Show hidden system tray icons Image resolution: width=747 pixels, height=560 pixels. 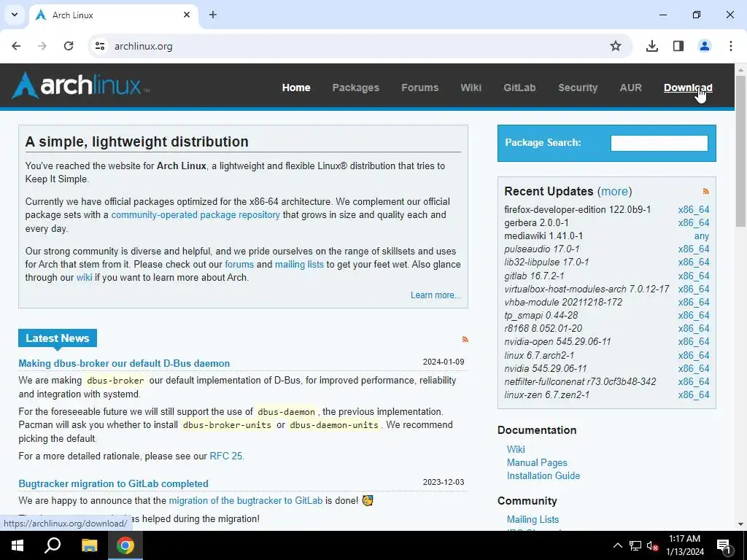point(617,545)
